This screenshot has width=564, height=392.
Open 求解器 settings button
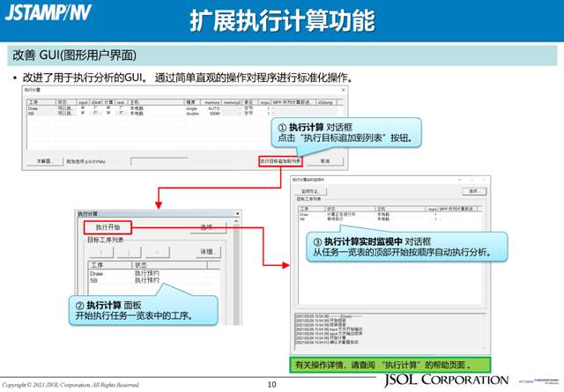coord(39,161)
